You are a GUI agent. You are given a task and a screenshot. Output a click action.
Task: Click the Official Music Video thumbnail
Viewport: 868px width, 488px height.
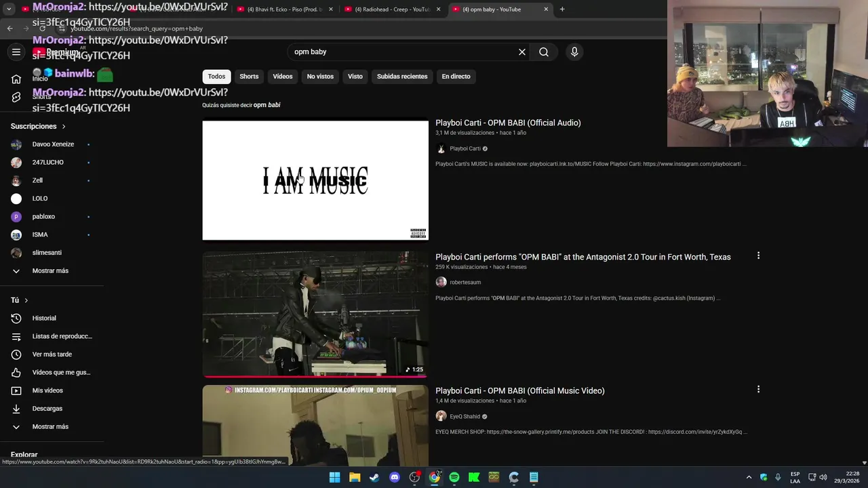[x=315, y=426]
